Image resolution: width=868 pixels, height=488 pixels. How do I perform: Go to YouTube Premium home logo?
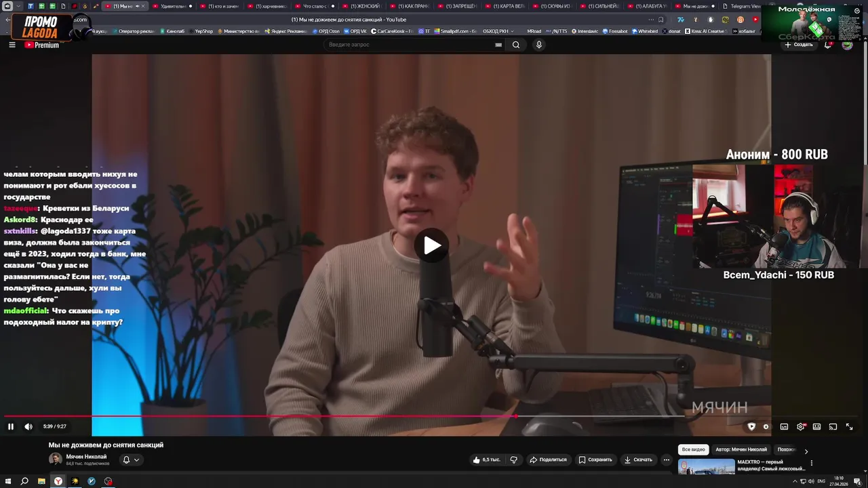[x=42, y=45]
